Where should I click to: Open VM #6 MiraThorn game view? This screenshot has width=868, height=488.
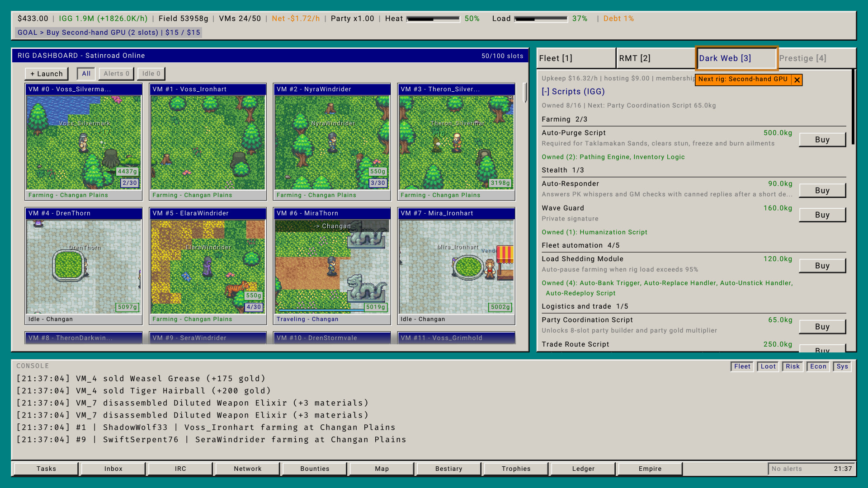pos(332,266)
